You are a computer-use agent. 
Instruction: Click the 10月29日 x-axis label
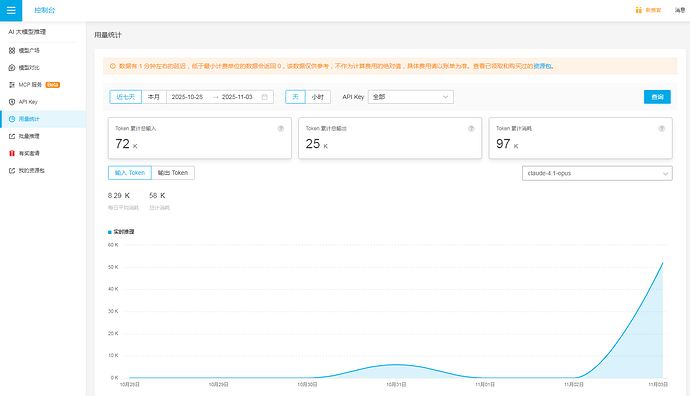click(219, 385)
